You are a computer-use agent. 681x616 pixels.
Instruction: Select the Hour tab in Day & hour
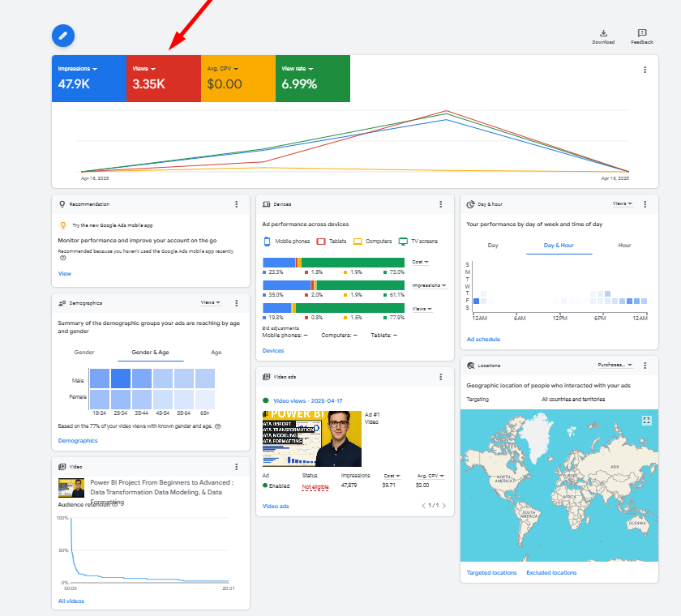pyautogui.click(x=624, y=245)
